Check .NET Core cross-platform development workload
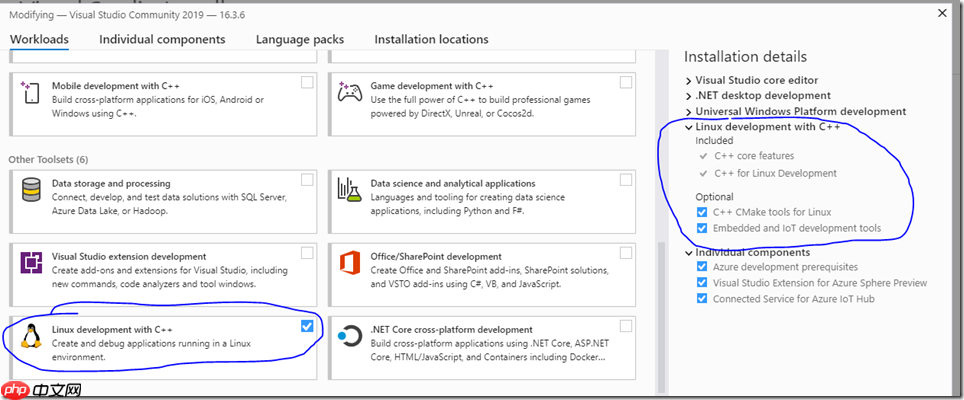This screenshot has height=400, width=964. [x=625, y=326]
